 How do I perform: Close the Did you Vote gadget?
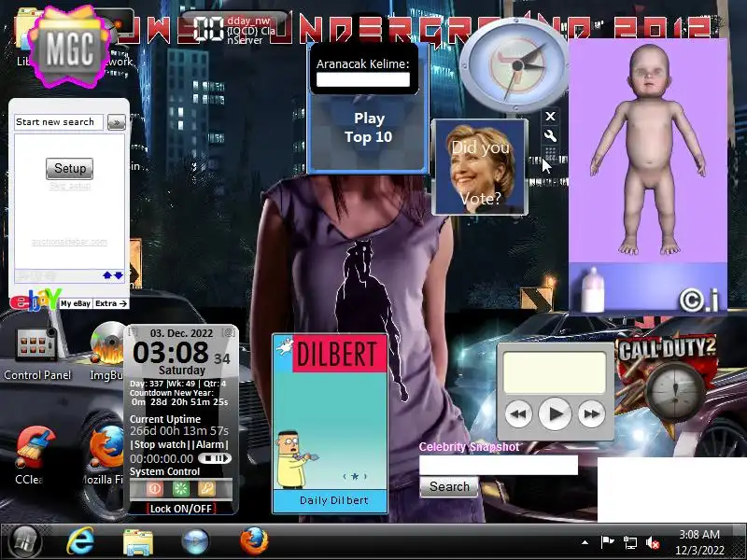coord(550,116)
